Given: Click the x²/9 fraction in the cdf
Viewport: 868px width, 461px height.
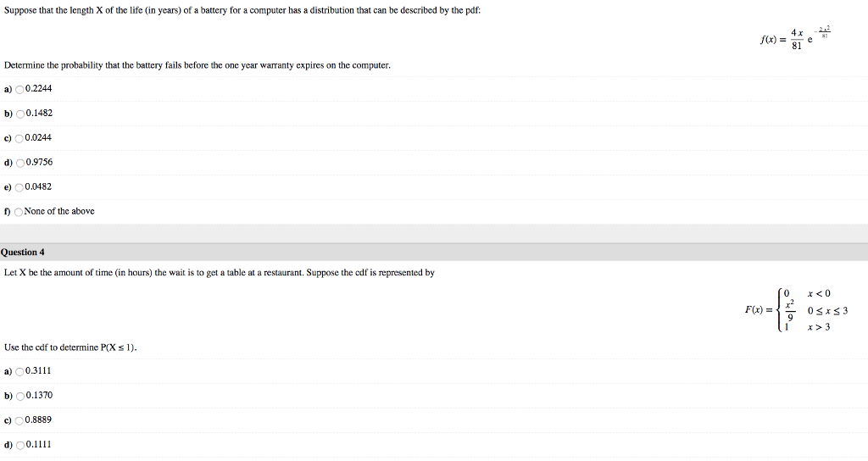Looking at the screenshot, I should tap(791, 310).
